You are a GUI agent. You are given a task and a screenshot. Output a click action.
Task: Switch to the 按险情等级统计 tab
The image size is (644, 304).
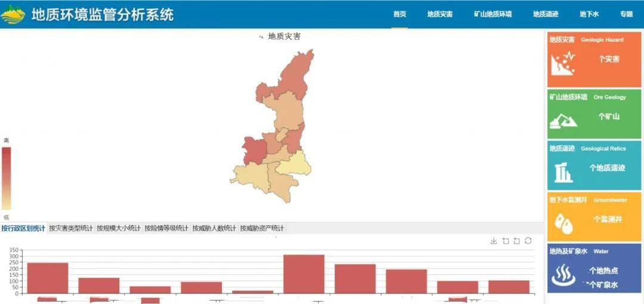click(166, 228)
